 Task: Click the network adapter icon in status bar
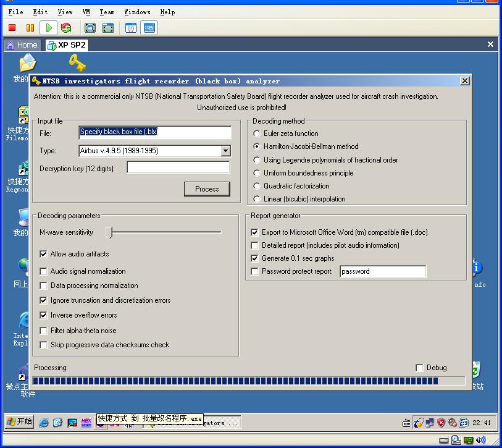tap(469, 441)
